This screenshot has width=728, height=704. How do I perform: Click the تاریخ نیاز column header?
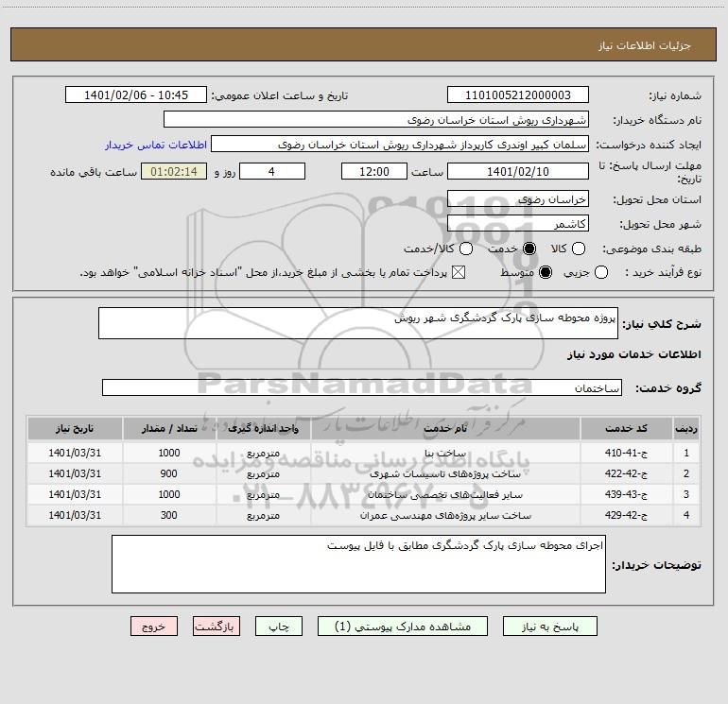coord(75,428)
